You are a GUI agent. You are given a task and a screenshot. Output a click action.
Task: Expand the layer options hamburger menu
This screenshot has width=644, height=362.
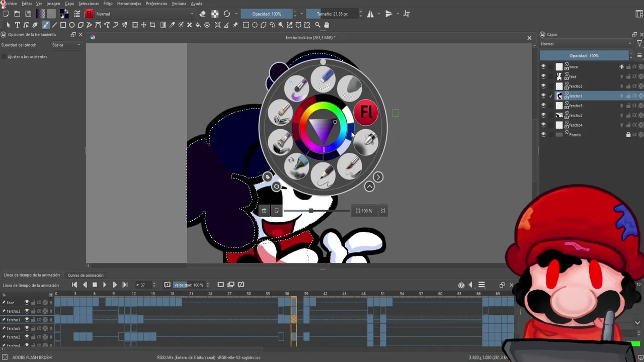point(639,56)
